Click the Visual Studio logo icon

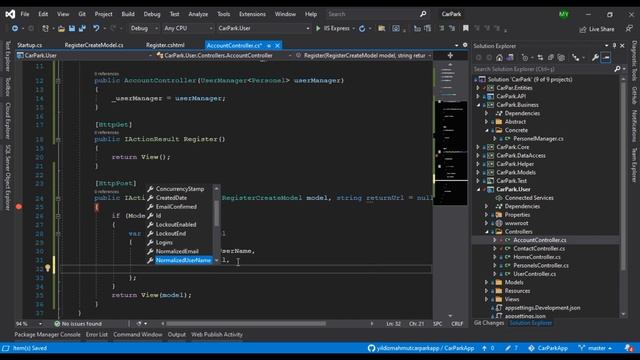[x=10, y=14]
